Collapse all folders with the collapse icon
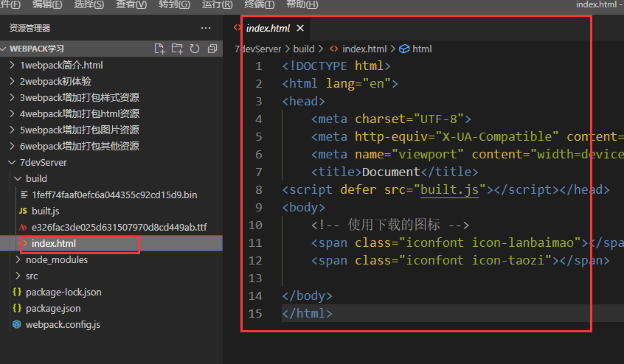The image size is (624, 364). (212, 49)
